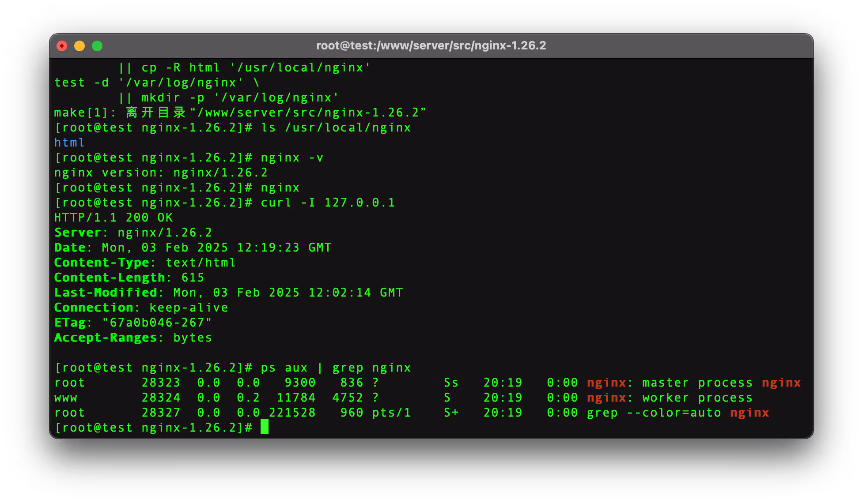Click the 'Content-Length' header label
Viewport: 863px width, 504px height.
point(110,278)
